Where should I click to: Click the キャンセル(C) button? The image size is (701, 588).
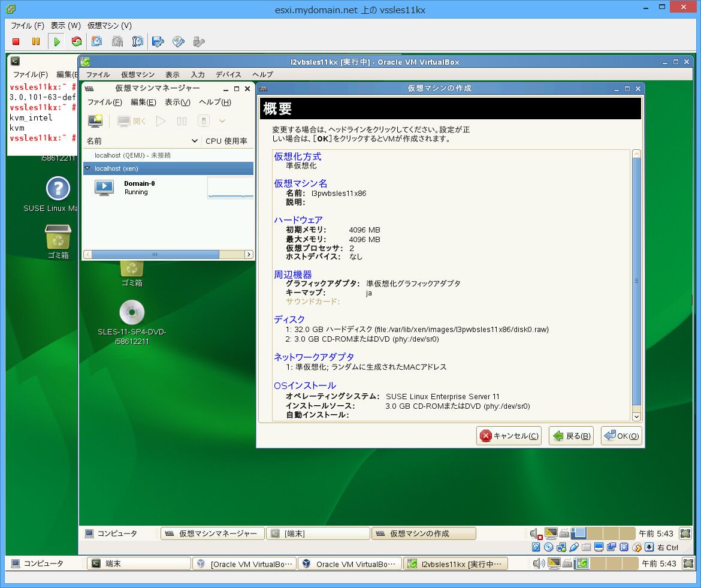pos(509,436)
